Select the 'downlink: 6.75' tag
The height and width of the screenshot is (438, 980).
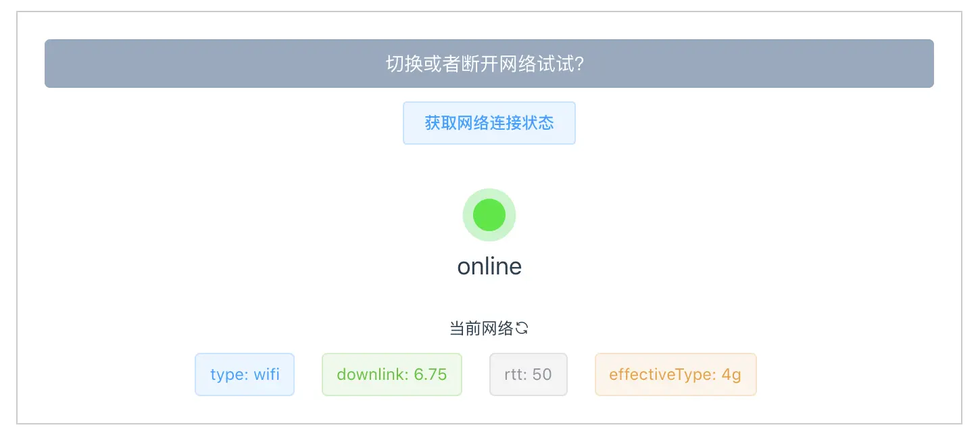click(x=392, y=374)
